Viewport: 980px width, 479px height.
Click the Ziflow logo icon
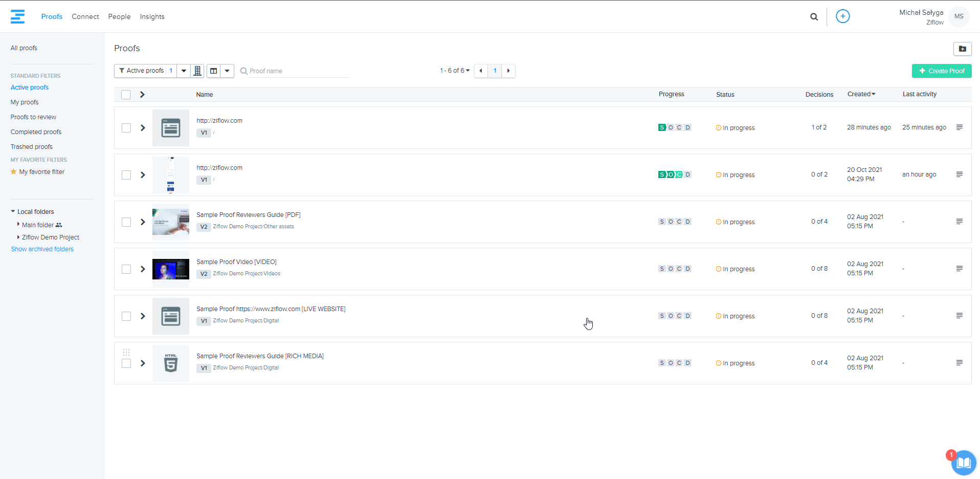pos(17,16)
